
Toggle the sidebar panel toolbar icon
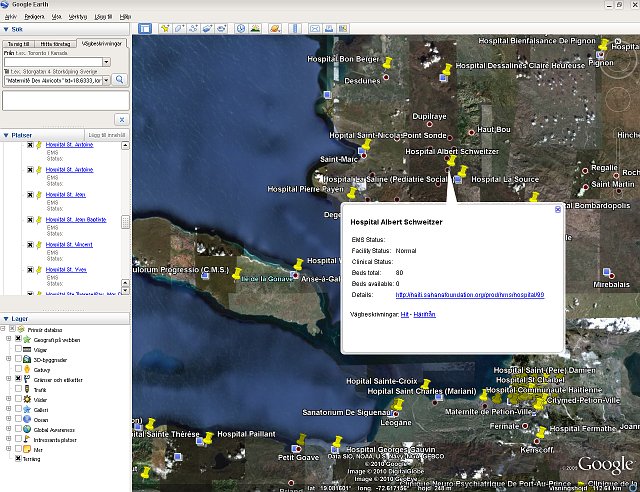click(145, 29)
